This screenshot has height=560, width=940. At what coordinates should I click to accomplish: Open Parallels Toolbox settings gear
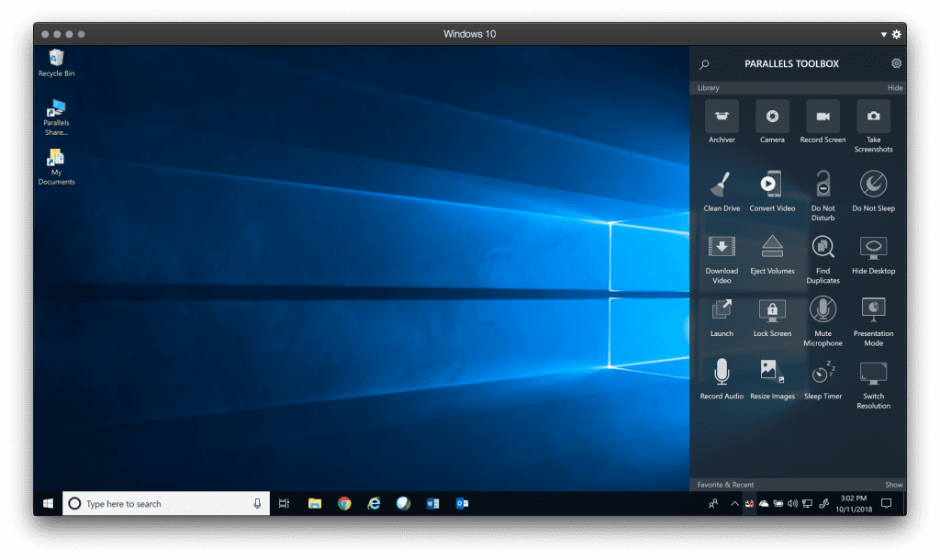(x=896, y=63)
